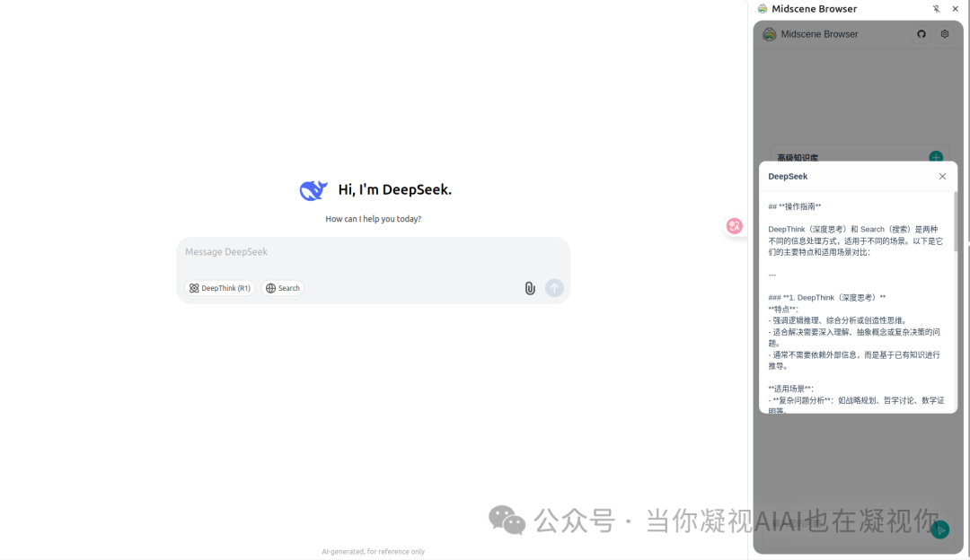Click the paperclip attach file icon
The image size is (970, 560).
click(530, 288)
